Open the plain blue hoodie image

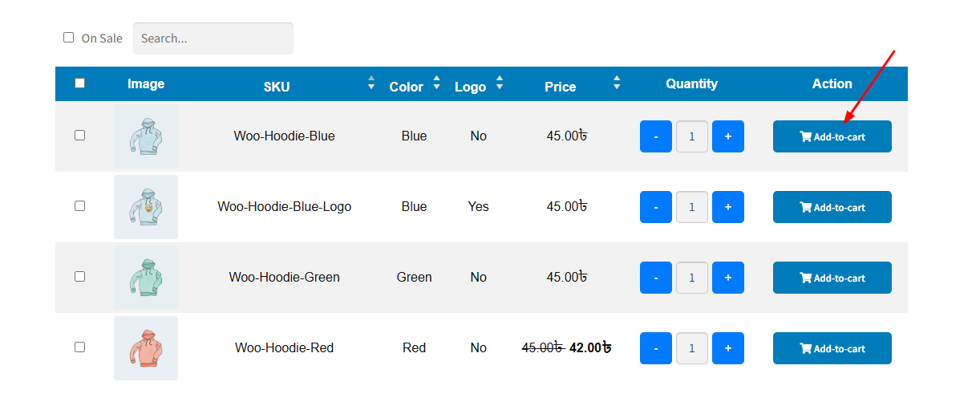pyautogui.click(x=146, y=136)
